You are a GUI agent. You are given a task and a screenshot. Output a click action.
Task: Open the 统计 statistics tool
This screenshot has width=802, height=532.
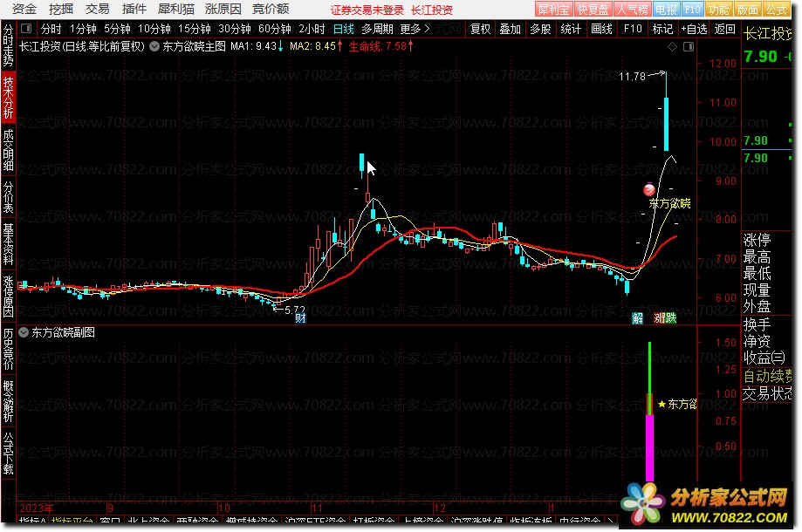571,29
